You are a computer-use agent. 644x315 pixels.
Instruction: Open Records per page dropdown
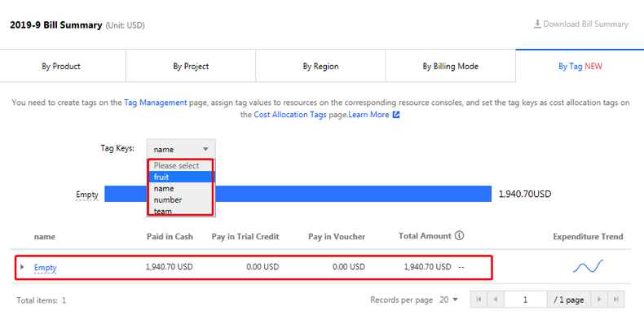tap(448, 300)
